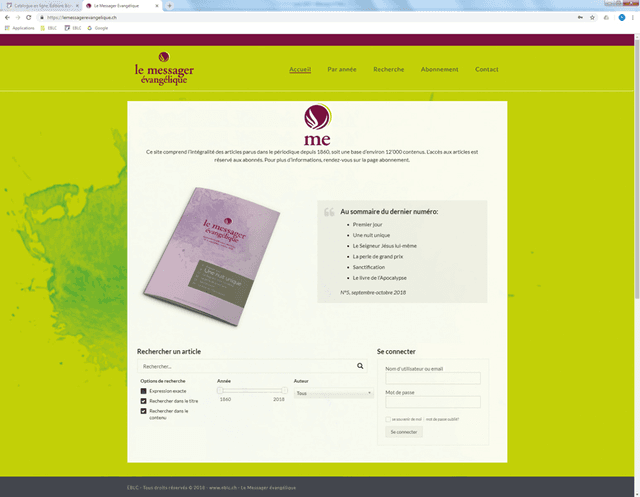Screen dimensions: 640x497
Task: Click the www.eblc.ch footer link
Action: tap(223, 488)
